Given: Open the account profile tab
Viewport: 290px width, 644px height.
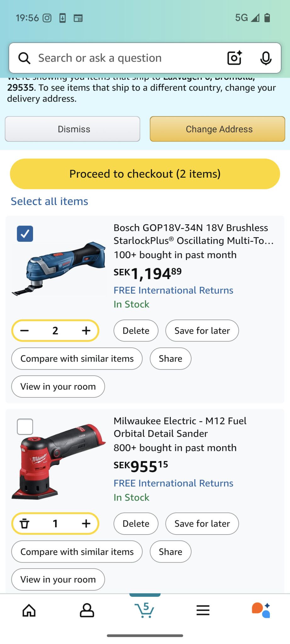Looking at the screenshot, I should click(87, 610).
